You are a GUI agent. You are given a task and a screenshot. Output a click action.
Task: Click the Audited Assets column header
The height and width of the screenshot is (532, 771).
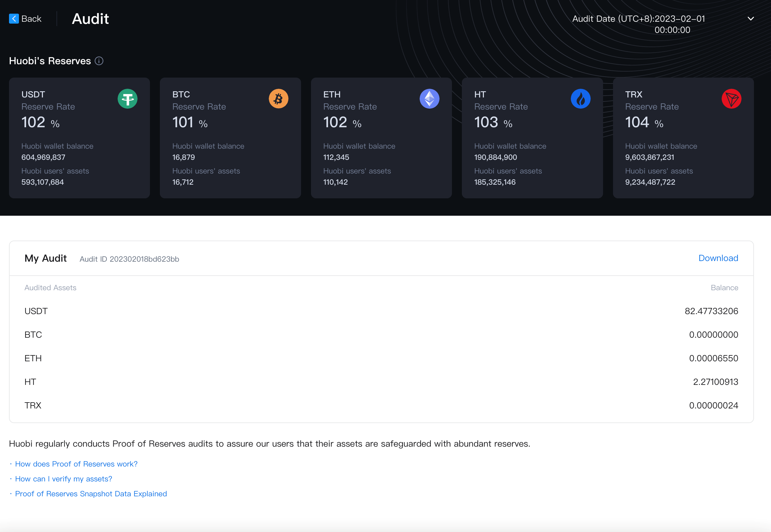(50, 288)
